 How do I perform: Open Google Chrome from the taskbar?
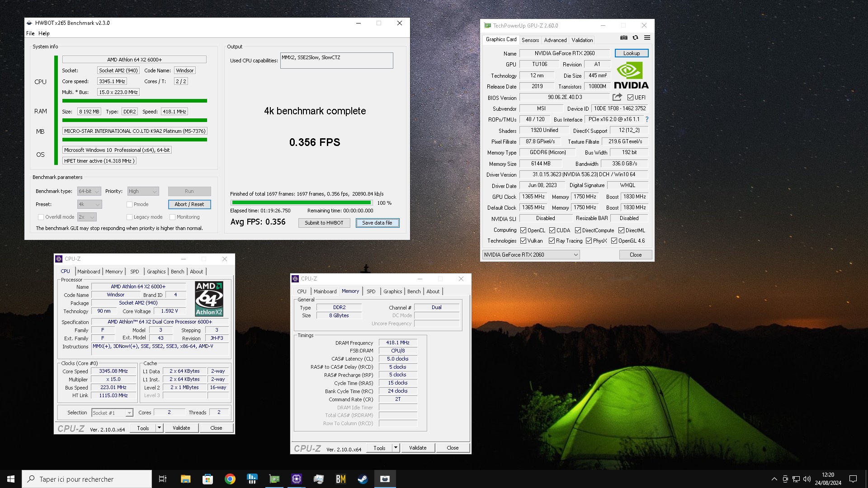tap(230, 479)
